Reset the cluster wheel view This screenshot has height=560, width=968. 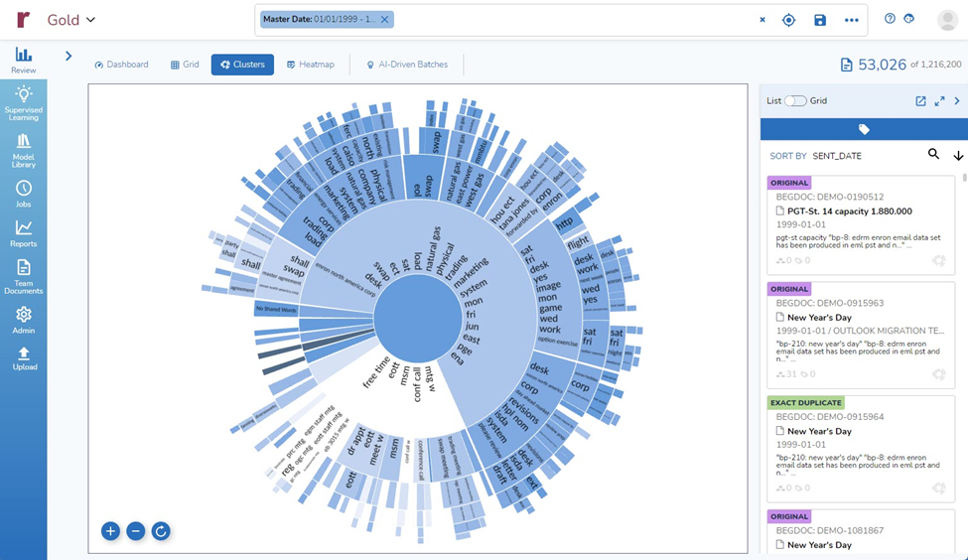tap(161, 531)
